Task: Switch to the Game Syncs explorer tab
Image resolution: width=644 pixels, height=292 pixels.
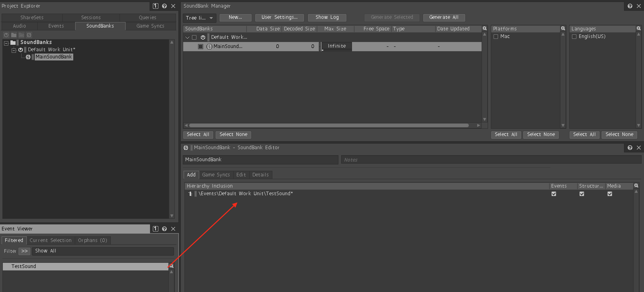Action: tap(150, 26)
